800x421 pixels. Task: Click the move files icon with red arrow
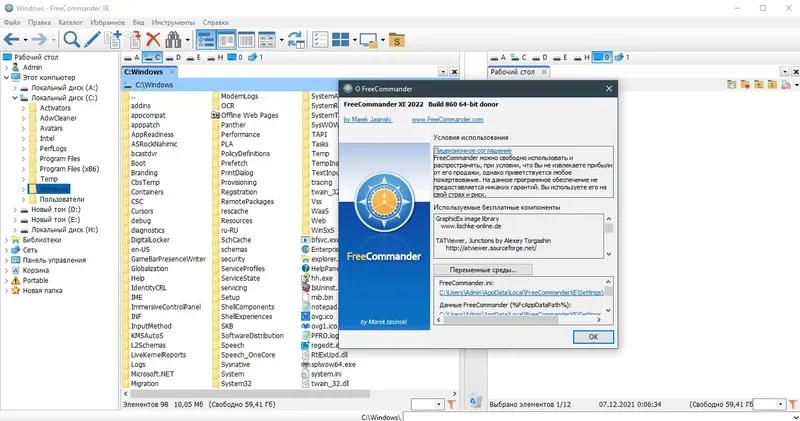pyautogui.click(x=134, y=39)
